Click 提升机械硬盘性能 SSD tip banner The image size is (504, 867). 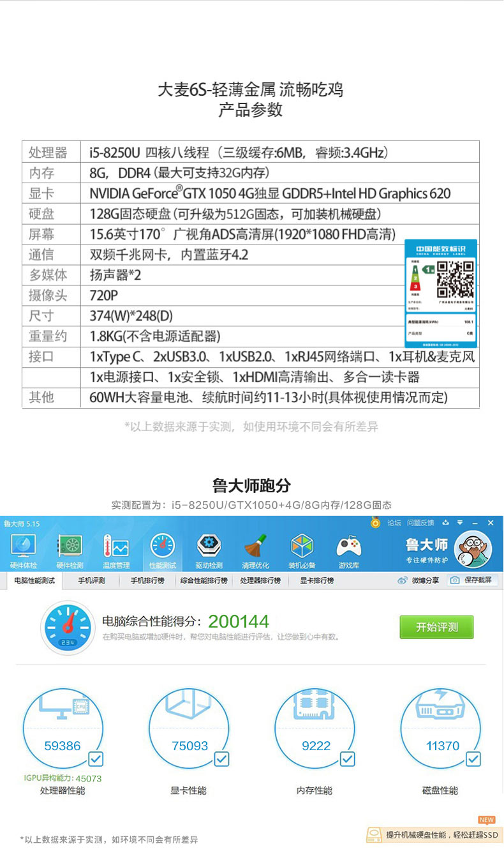pyautogui.click(x=434, y=834)
